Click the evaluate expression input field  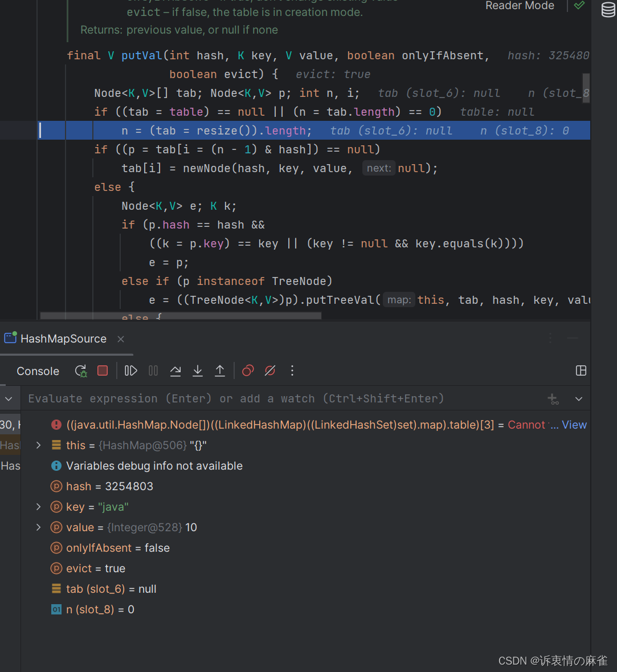click(283, 399)
